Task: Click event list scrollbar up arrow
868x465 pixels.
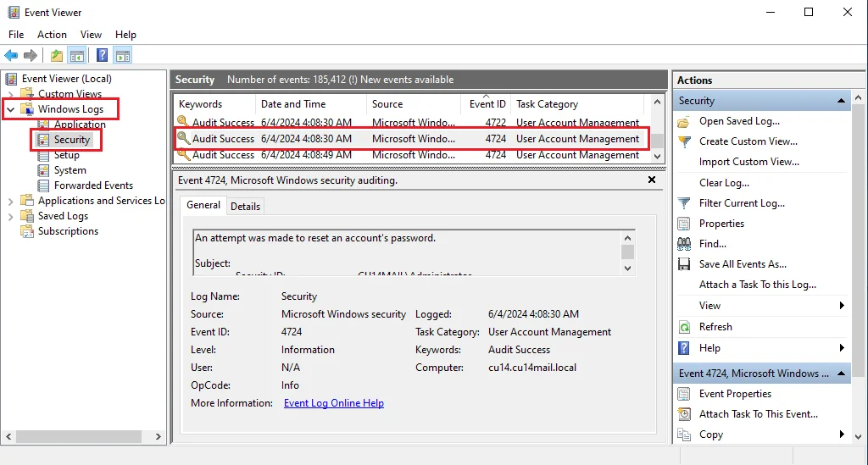Action: [657, 102]
